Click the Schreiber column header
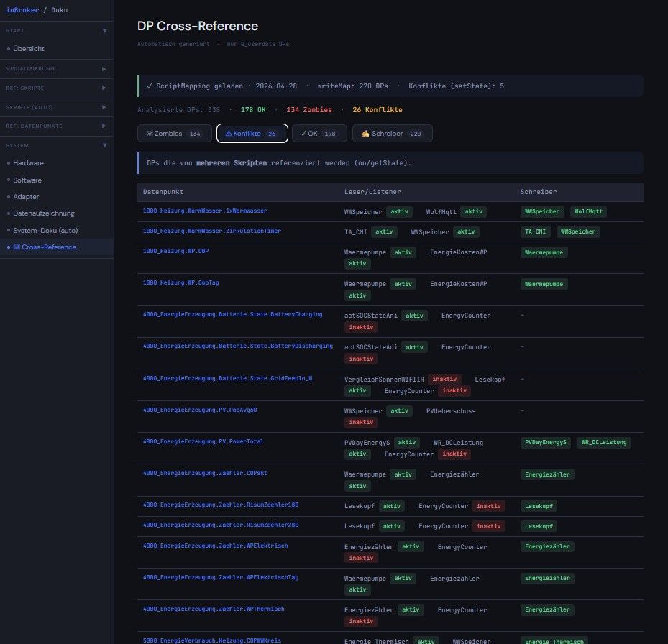This screenshot has width=668, height=644. (x=539, y=192)
